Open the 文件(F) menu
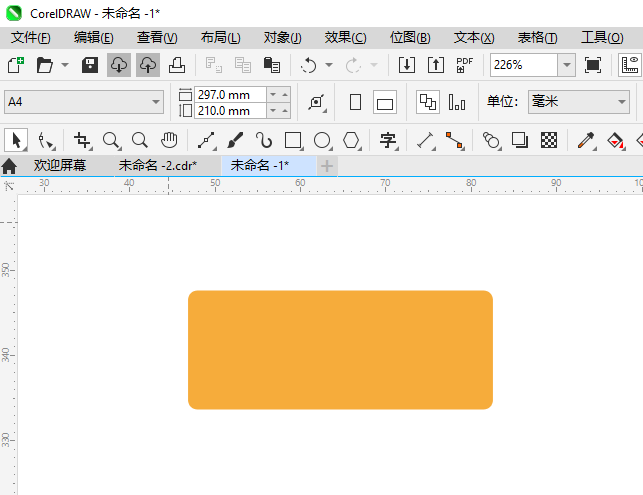This screenshot has width=643, height=495. (31, 38)
